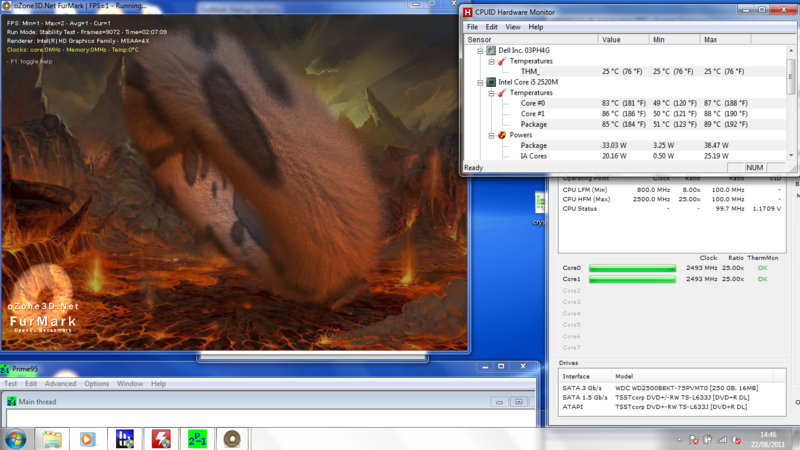Screen dimensions: 800x450
Task: Switch to FurMark taskbar icon
Action: (x=232, y=439)
